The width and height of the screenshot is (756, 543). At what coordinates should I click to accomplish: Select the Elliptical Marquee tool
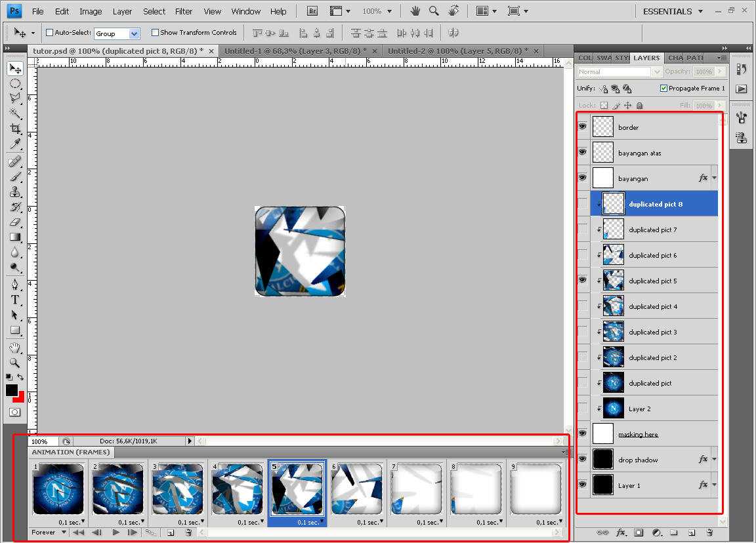point(15,83)
